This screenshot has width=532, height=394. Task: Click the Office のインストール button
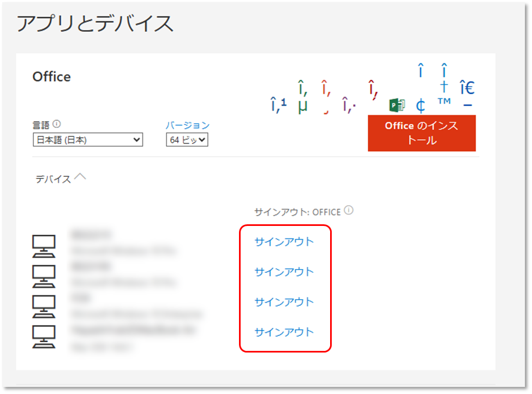(422, 133)
